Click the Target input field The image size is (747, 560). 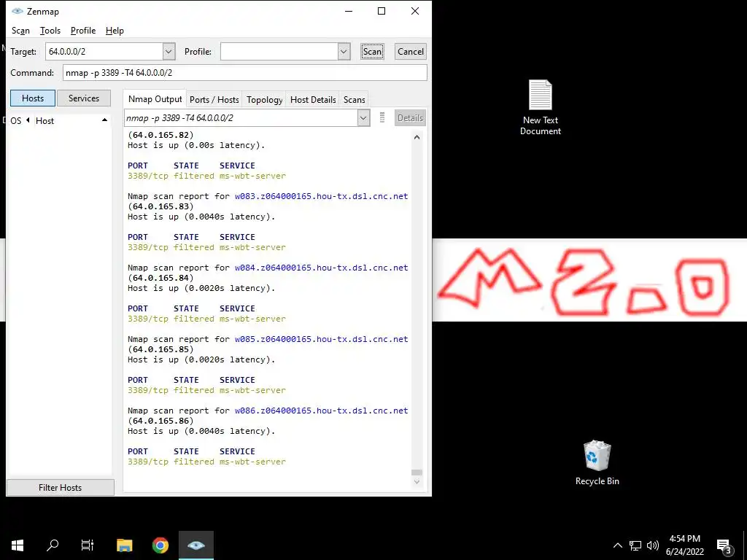104,52
